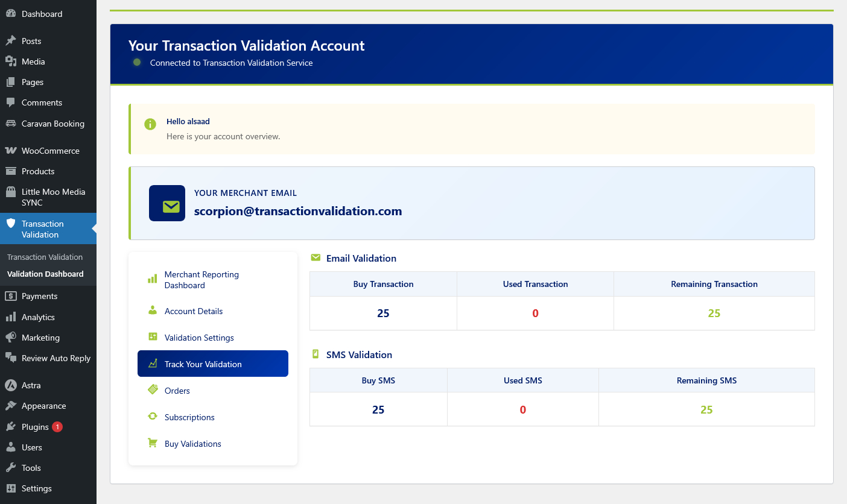Click the green info icon beside Hello alsaad
847x504 pixels.
click(150, 124)
